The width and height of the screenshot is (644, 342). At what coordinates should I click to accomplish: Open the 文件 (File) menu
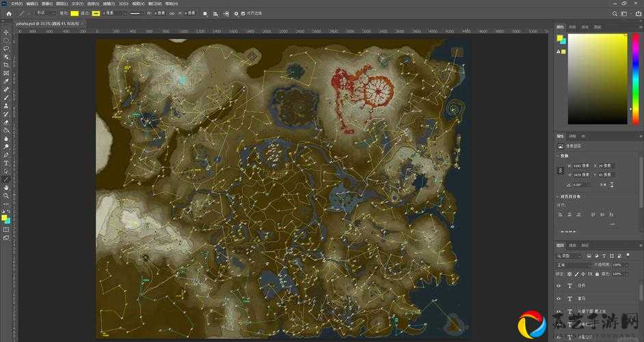point(18,3)
